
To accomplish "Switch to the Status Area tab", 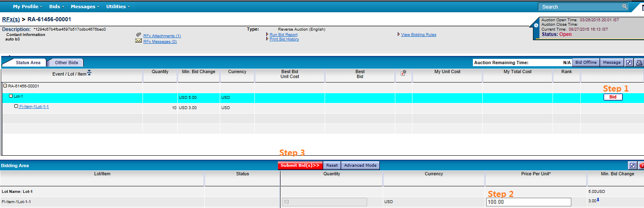I will point(28,63).
